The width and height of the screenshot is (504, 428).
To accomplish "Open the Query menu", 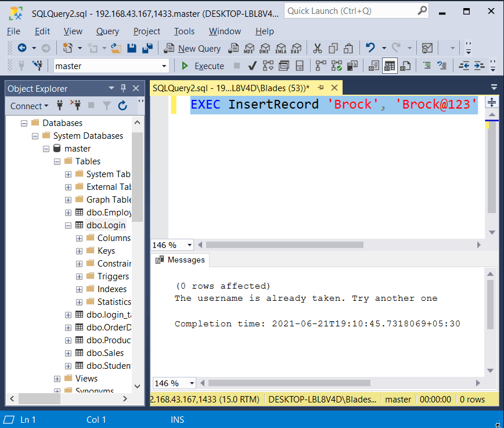I will coord(107,31).
